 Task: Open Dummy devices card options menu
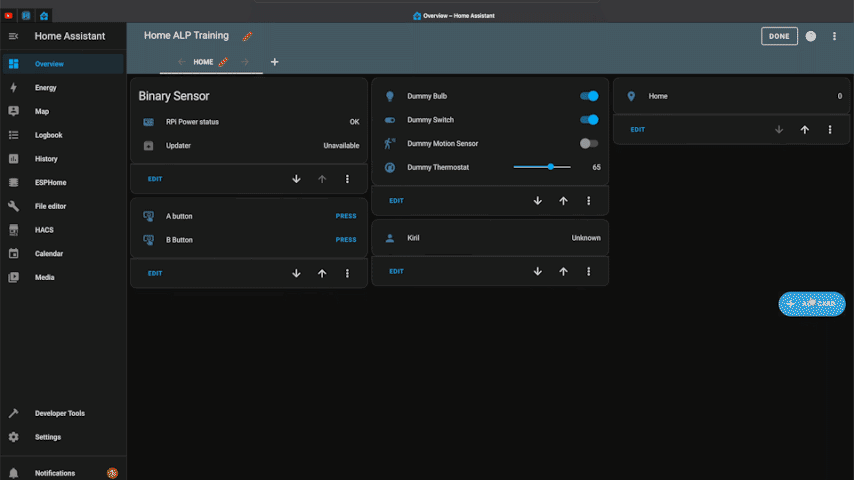coord(589,200)
